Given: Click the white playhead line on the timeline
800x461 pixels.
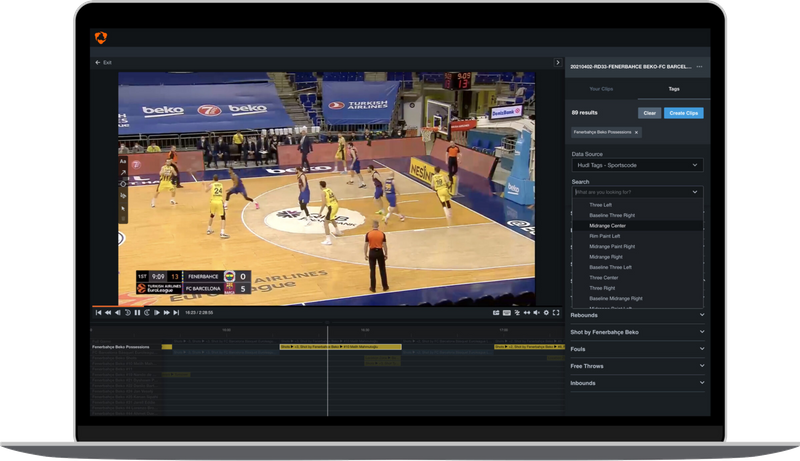Looking at the screenshot, I should pyautogui.click(x=328, y=371).
